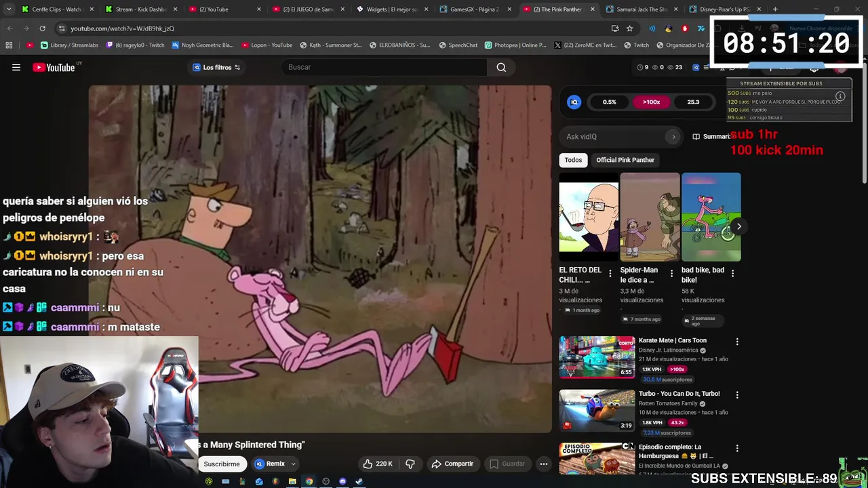The height and width of the screenshot is (488, 868).
Task: Open Steam from the Windows taskbar
Action: (x=359, y=481)
